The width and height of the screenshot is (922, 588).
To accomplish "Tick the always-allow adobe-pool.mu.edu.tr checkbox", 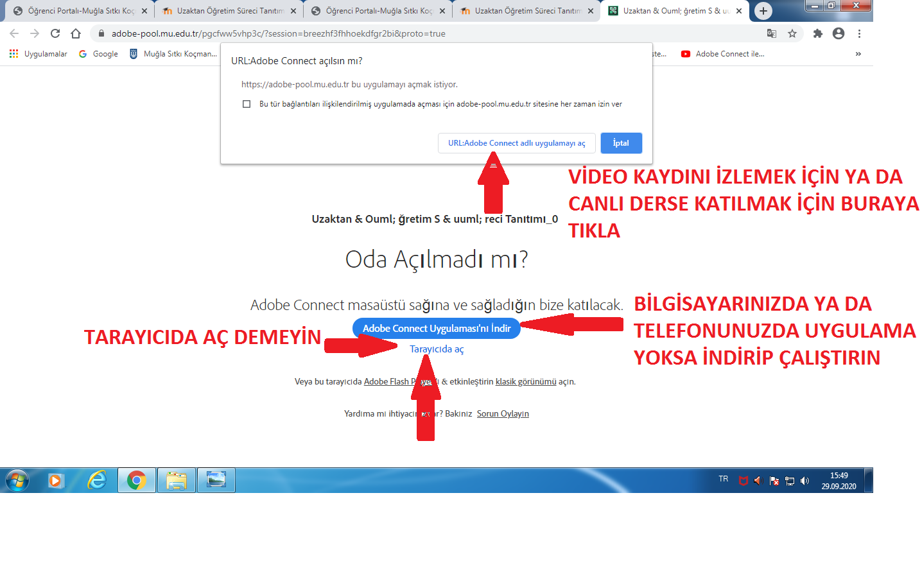I will tap(247, 104).
